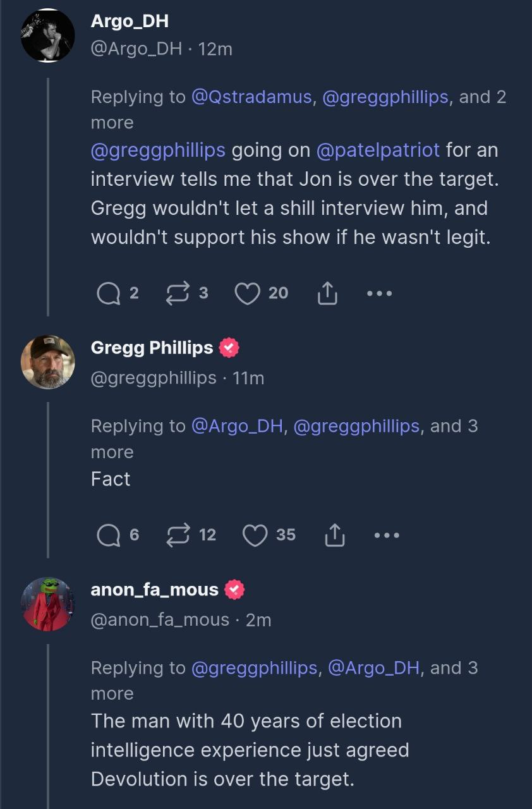Open Gregg Phillips' profile avatar
Viewport: 532px width, 809px height.
[48, 362]
